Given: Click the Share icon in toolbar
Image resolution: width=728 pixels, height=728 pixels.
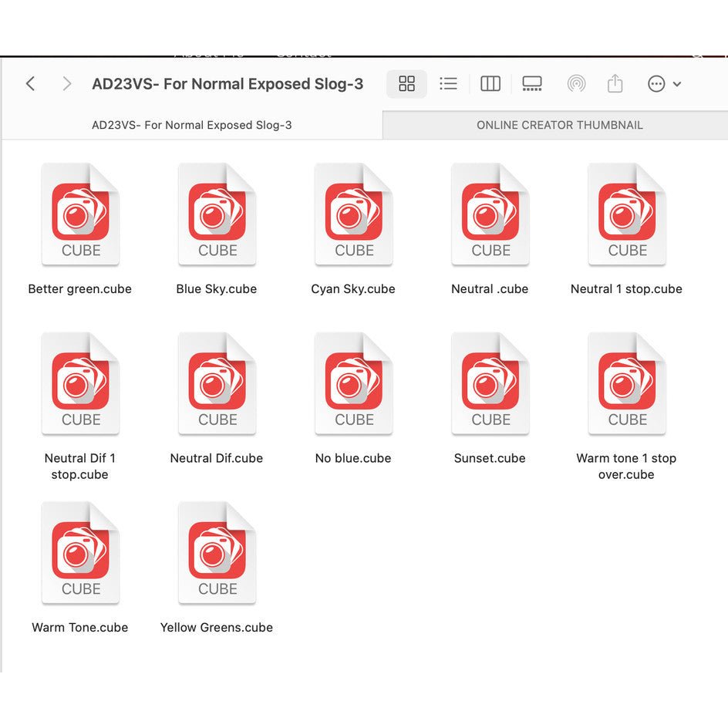Looking at the screenshot, I should (615, 83).
